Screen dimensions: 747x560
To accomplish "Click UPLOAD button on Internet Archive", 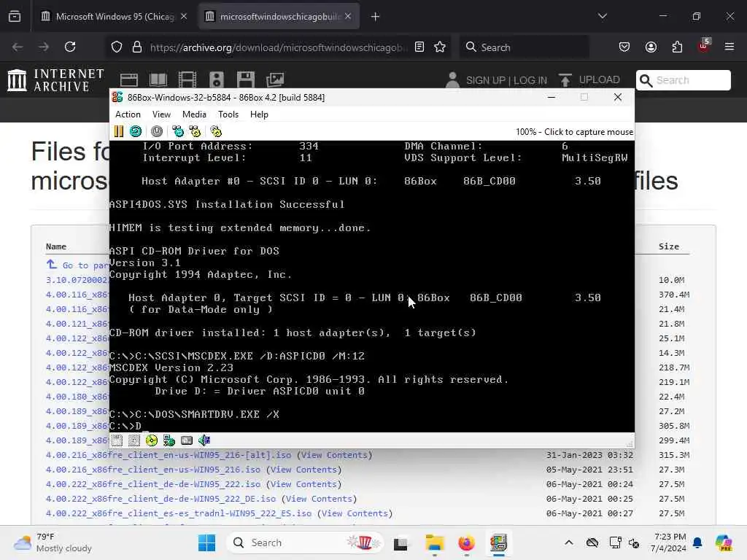I will [x=589, y=79].
